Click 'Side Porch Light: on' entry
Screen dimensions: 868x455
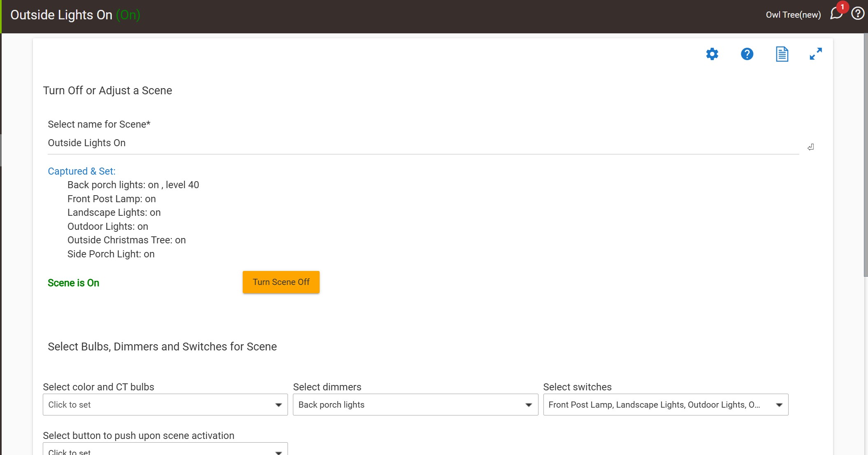pos(111,254)
